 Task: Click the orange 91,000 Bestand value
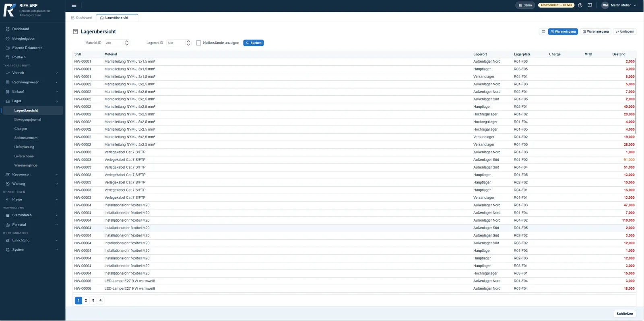(629, 160)
